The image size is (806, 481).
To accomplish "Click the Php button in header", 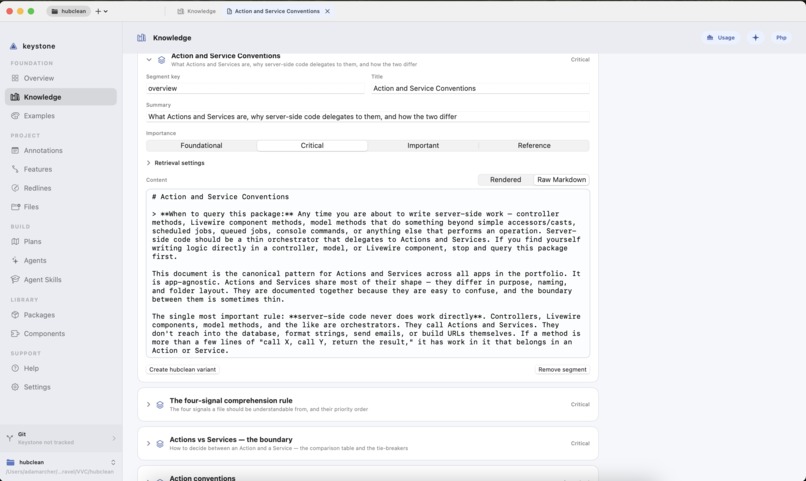I will tap(781, 38).
